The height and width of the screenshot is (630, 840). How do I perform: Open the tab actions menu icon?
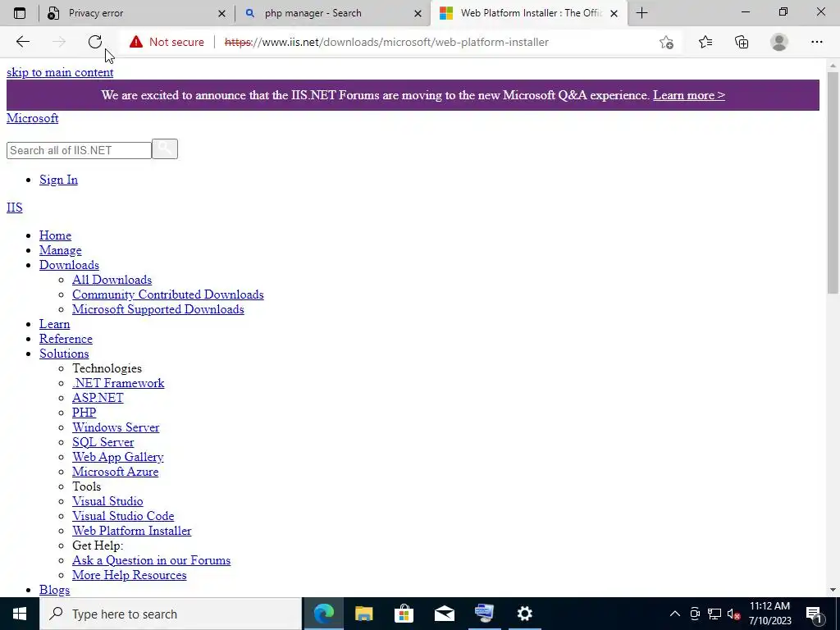(20, 13)
